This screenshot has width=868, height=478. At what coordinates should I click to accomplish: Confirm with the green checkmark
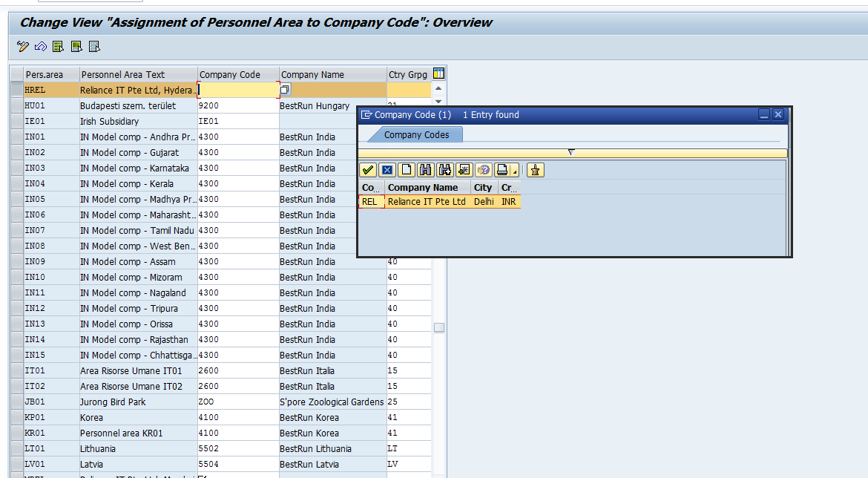pos(368,170)
